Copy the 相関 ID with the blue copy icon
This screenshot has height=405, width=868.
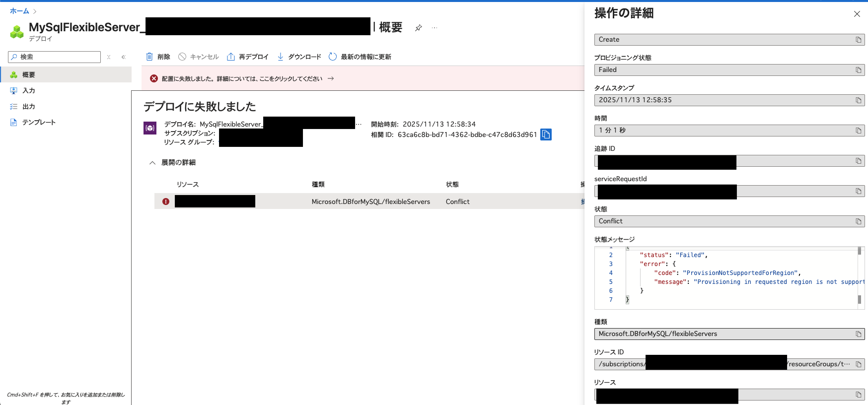[x=546, y=135]
